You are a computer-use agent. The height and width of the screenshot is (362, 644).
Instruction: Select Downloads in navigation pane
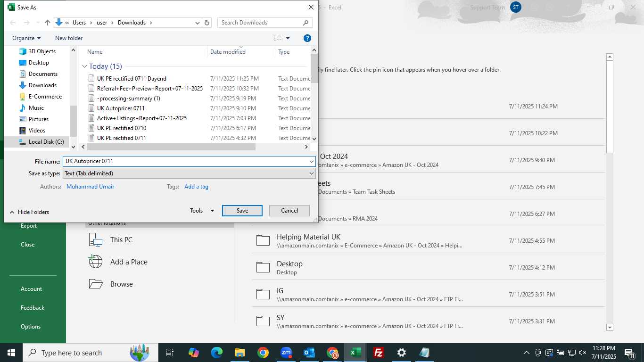click(x=42, y=85)
